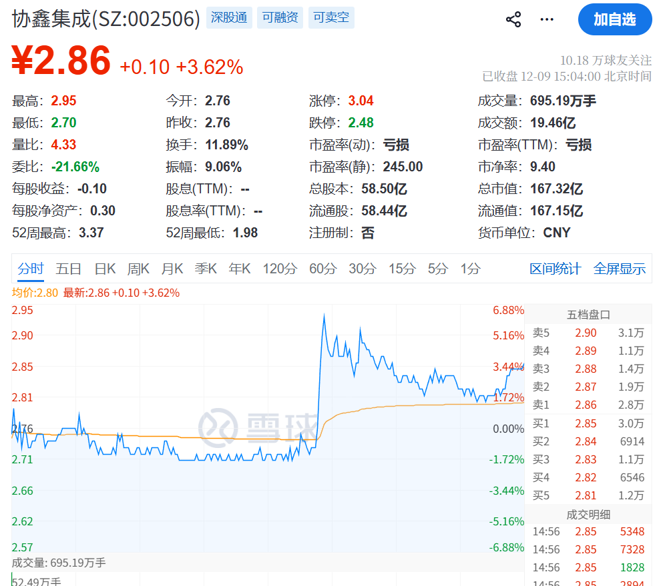Click the 深股通 tag

tap(228, 18)
